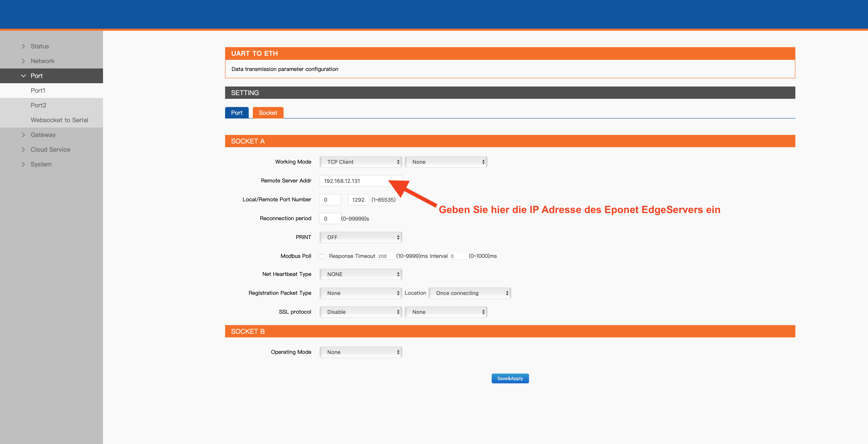
Task: Click the Save&Apply button
Action: (510, 378)
